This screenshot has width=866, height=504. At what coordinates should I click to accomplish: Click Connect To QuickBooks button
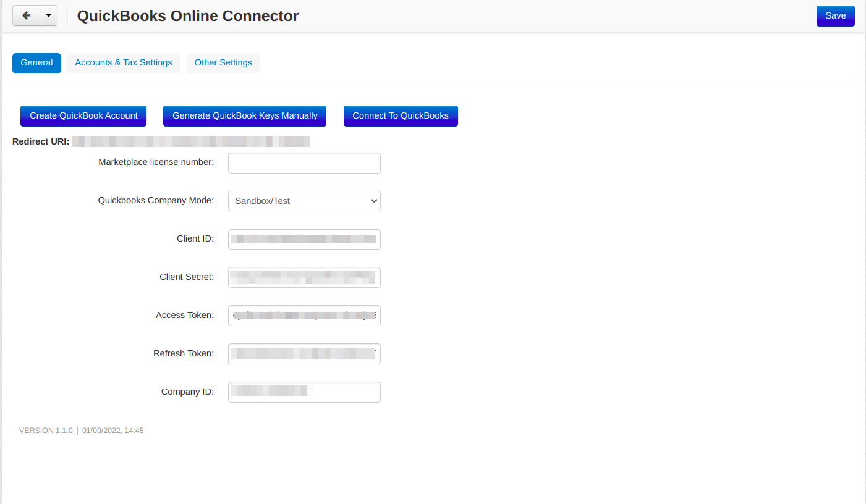(x=401, y=116)
